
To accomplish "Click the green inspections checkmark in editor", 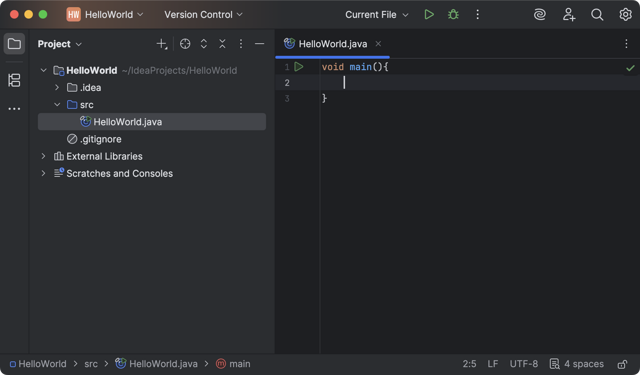I will [630, 68].
